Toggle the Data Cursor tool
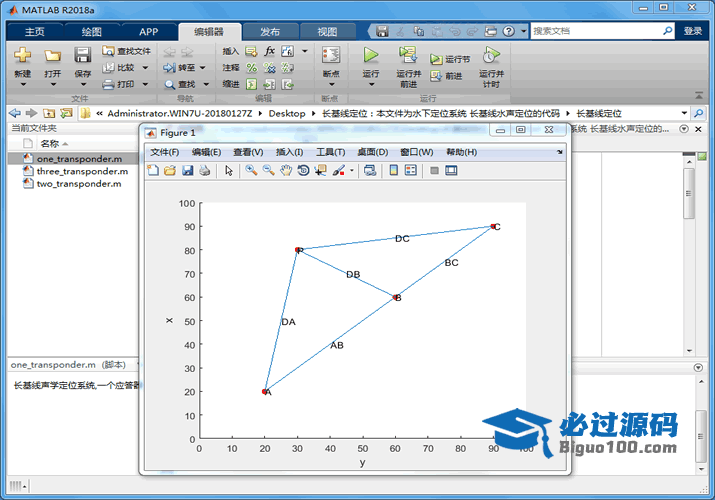This screenshot has width=715, height=500. tap(321, 170)
